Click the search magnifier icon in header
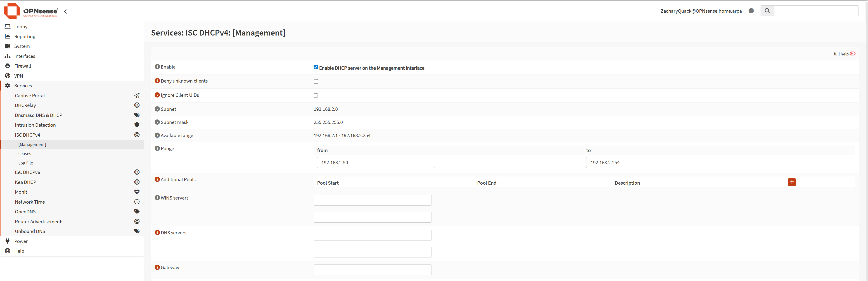868x281 pixels. point(767,11)
